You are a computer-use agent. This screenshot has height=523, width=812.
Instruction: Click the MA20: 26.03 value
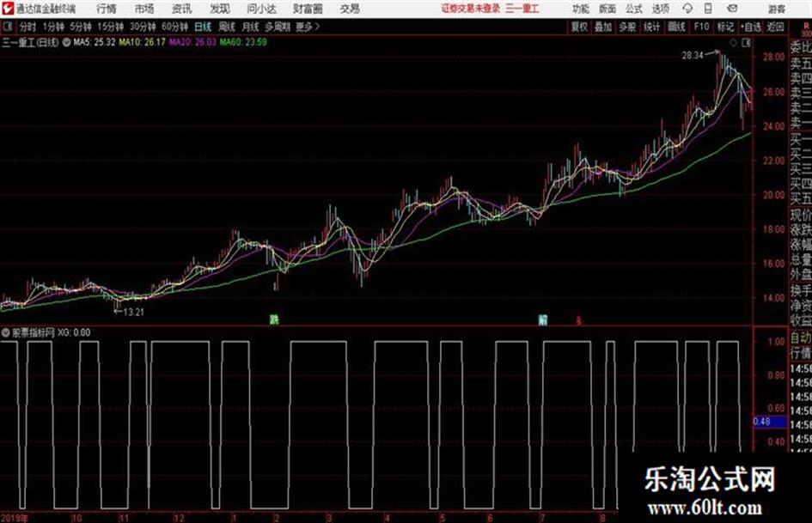coord(192,42)
